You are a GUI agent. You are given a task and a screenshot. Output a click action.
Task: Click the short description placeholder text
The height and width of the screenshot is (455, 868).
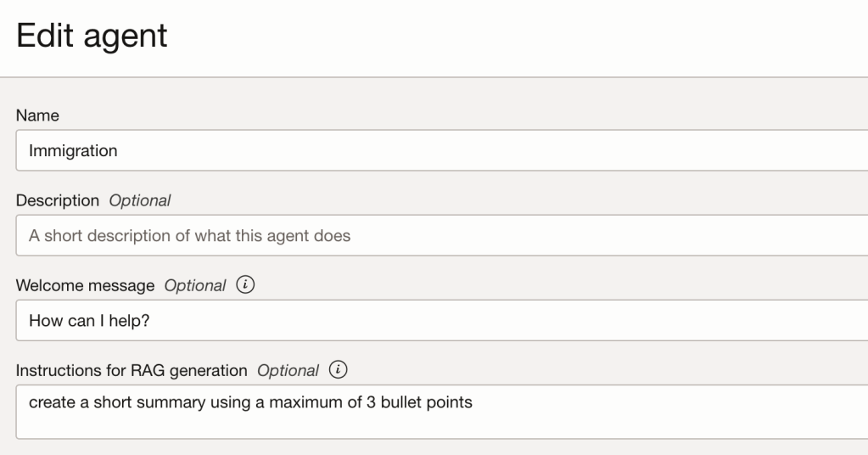coord(189,236)
